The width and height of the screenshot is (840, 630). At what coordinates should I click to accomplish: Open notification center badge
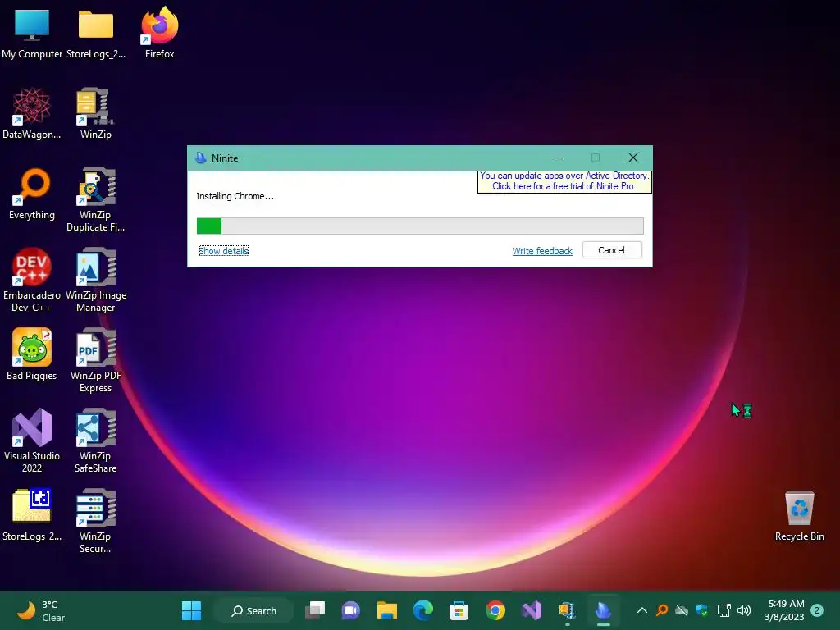(817, 610)
